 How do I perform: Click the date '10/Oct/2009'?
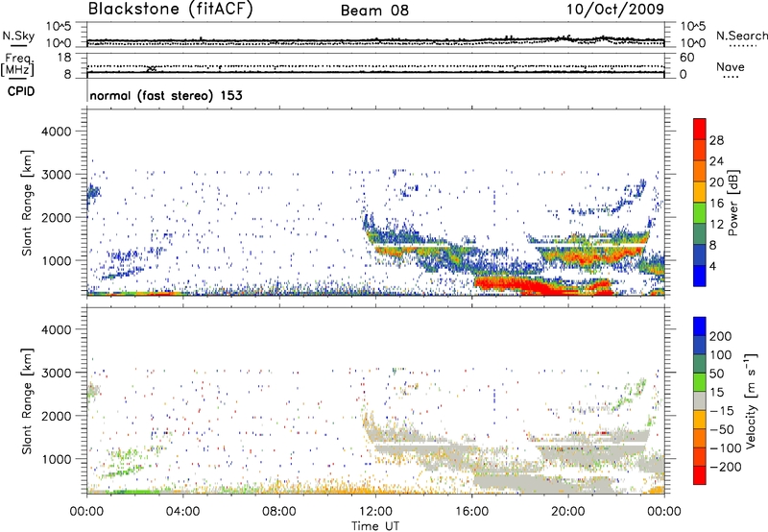(x=615, y=10)
